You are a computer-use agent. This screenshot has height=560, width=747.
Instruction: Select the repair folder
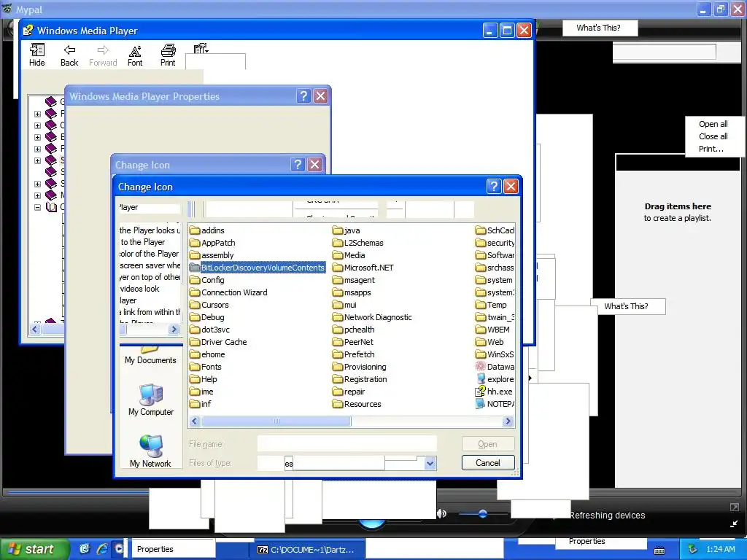click(349, 392)
